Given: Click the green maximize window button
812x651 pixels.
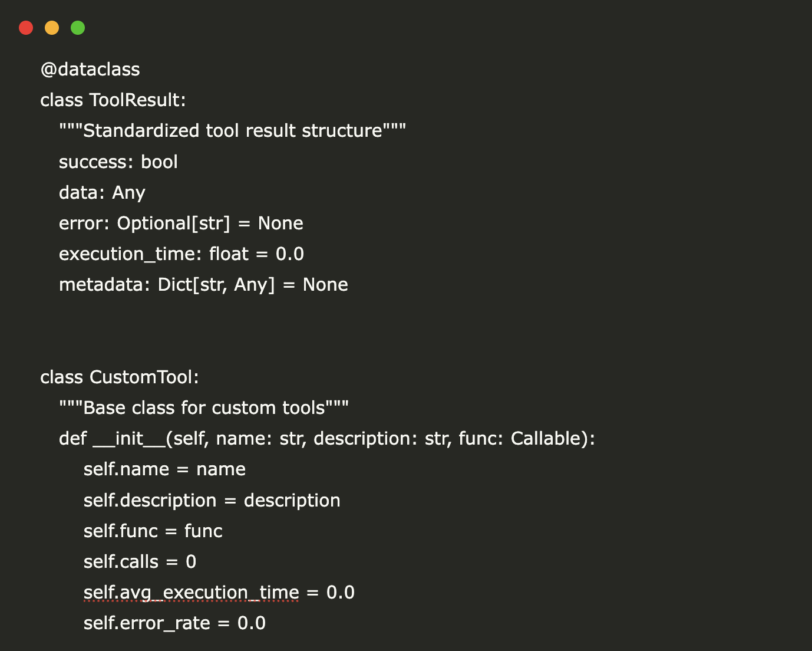Looking at the screenshot, I should click(x=78, y=28).
